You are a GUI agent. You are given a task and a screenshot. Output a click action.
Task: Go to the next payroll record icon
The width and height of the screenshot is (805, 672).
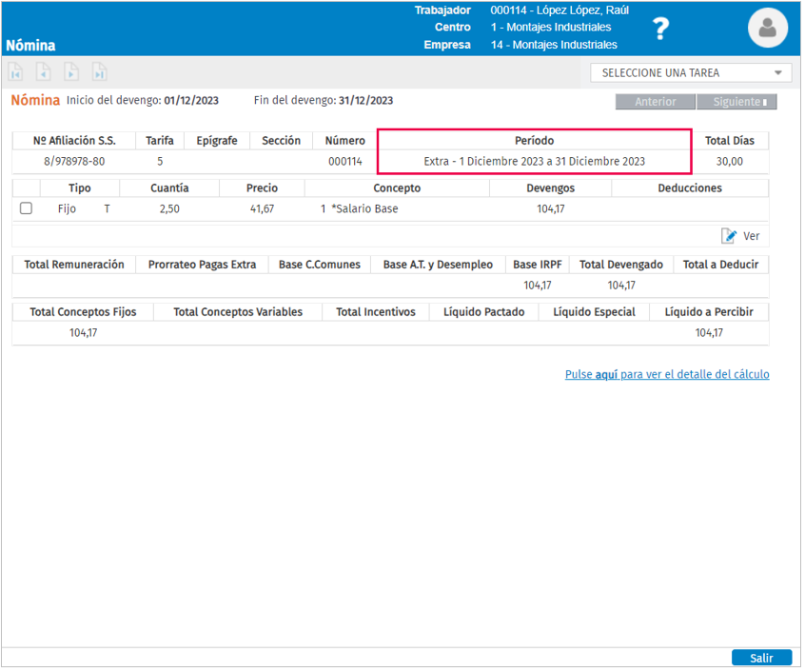pyautogui.click(x=71, y=72)
